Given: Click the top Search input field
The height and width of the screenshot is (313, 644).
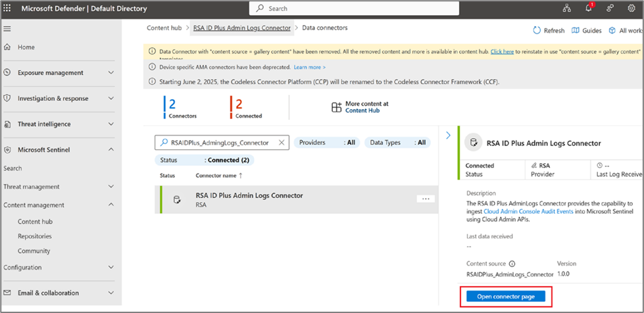Looking at the screenshot, I should 355,9.
